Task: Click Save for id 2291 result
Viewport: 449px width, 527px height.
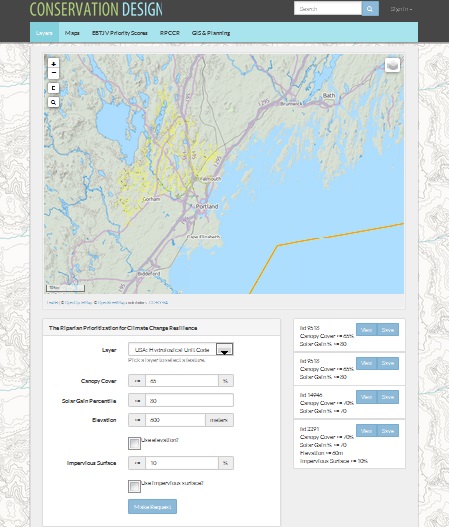Action: coord(388,431)
